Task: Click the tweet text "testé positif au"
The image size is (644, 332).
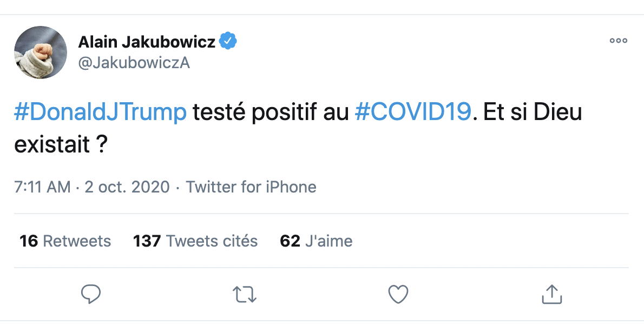Action: [x=271, y=112]
